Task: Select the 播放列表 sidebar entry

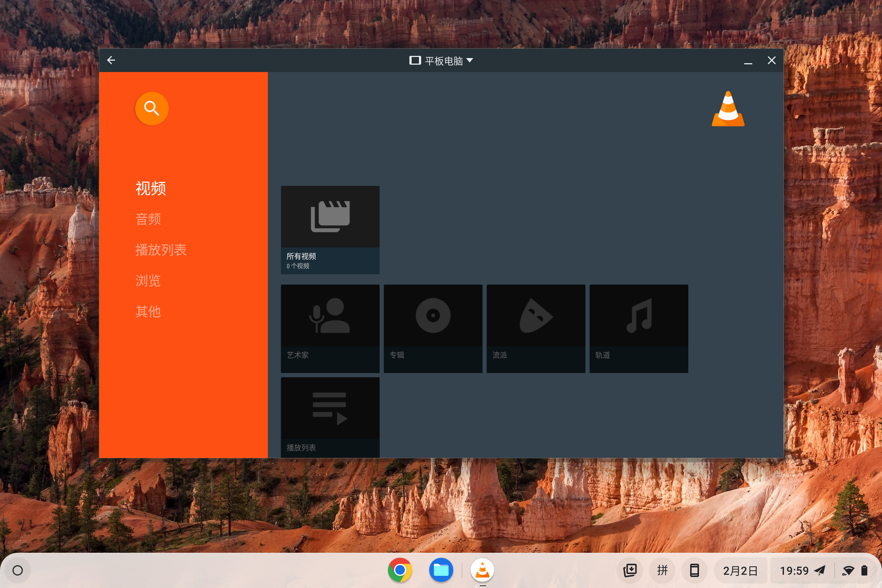Action: (x=161, y=250)
